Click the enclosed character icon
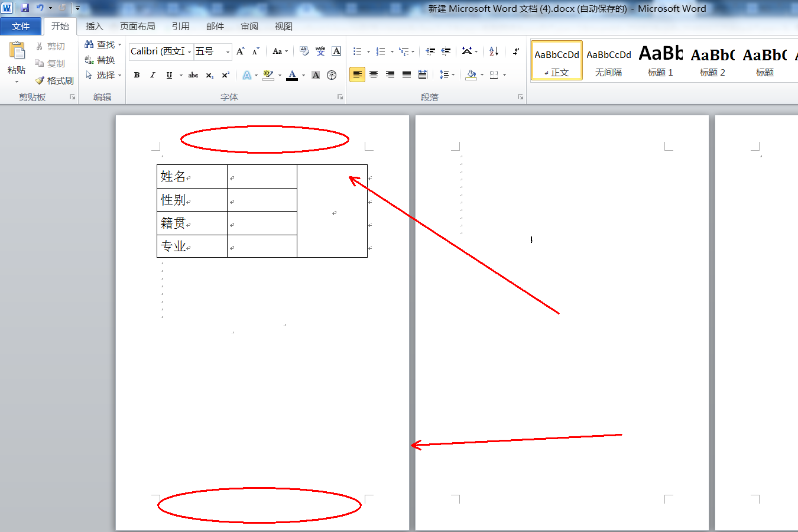Image resolution: width=798 pixels, height=532 pixels. (x=332, y=75)
